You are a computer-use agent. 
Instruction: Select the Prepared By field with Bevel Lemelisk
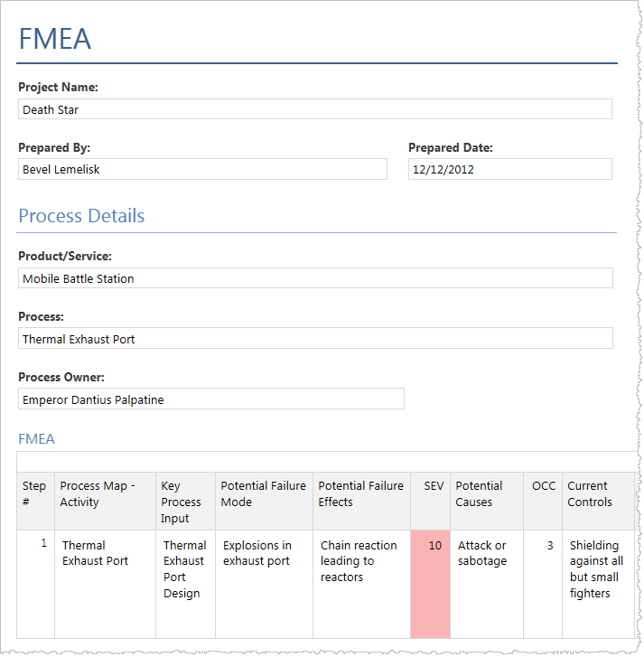[x=202, y=169]
